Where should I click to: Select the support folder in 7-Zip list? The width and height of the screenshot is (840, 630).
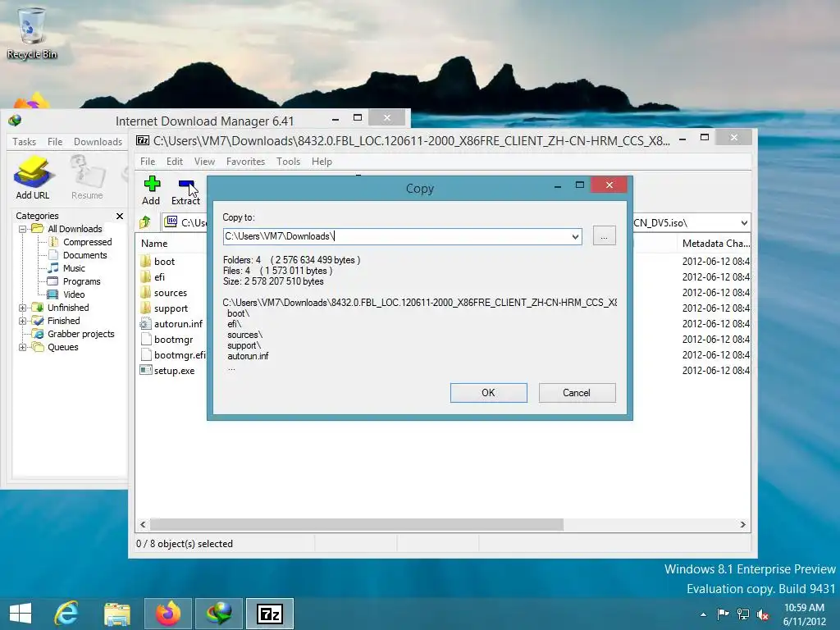tap(171, 308)
